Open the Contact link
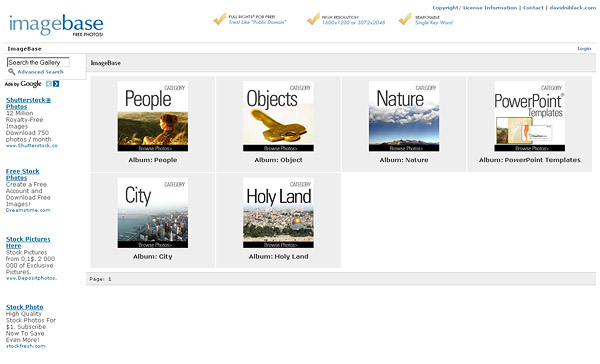Image resolution: width=600 pixels, height=364 pixels. (x=533, y=8)
